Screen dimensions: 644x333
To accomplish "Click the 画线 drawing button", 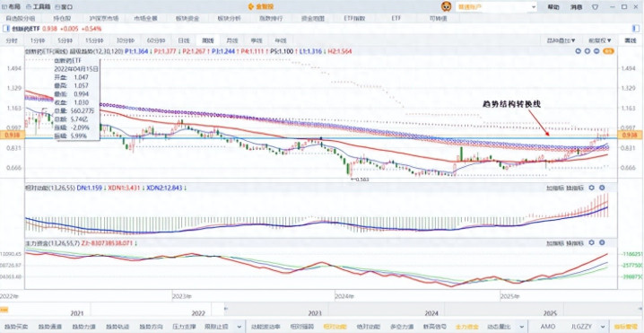I will [630, 40].
